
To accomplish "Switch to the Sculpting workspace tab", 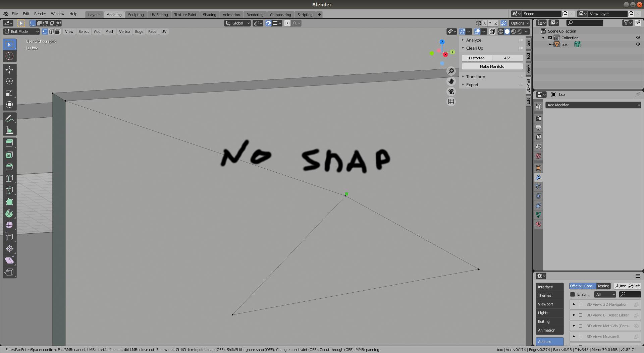I will click(136, 14).
